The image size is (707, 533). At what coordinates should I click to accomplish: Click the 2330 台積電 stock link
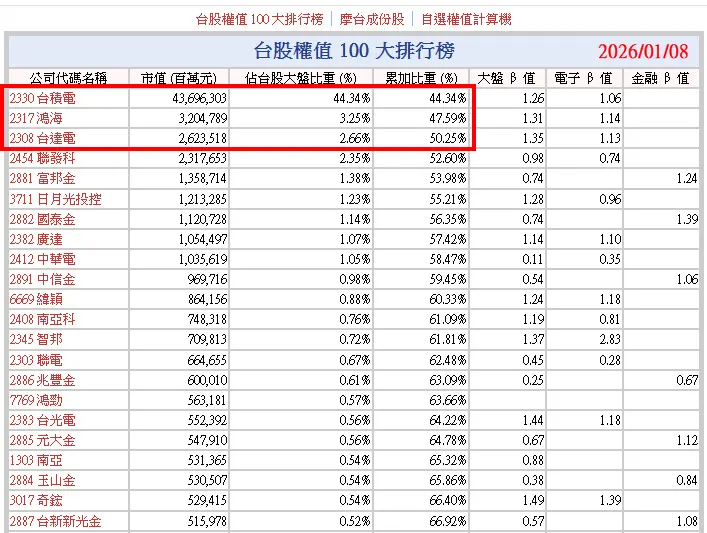(42, 98)
